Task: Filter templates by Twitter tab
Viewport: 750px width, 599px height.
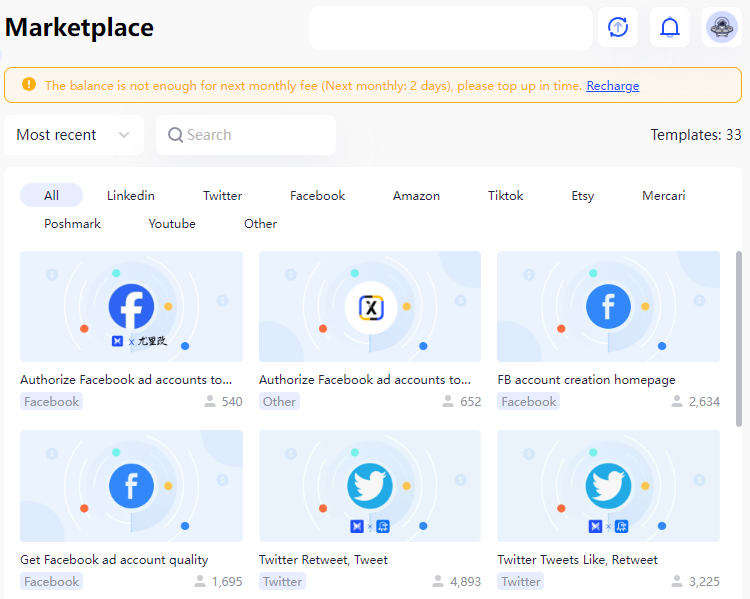Action: pos(222,195)
